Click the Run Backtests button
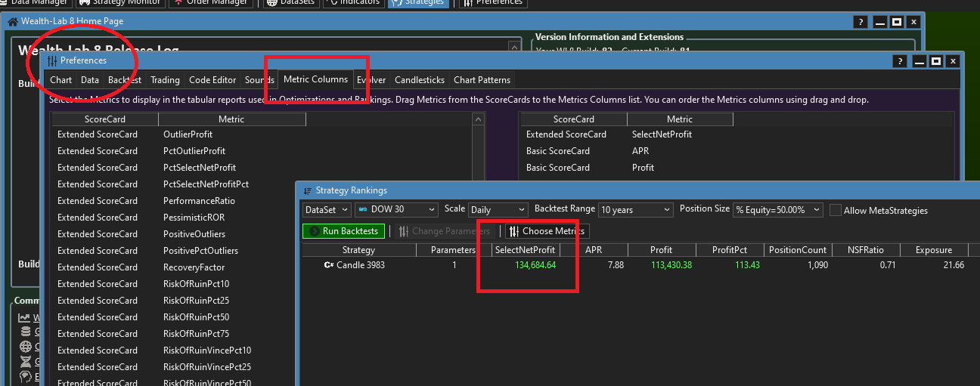This screenshot has width=980, height=386. [344, 231]
